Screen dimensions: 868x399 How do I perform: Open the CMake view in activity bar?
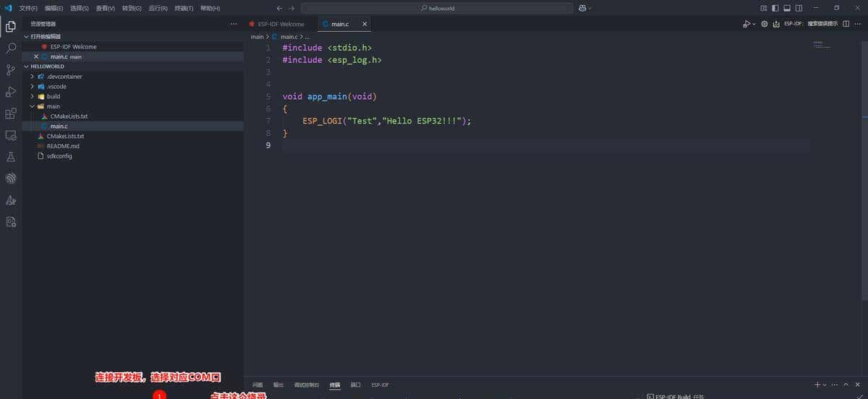11,200
